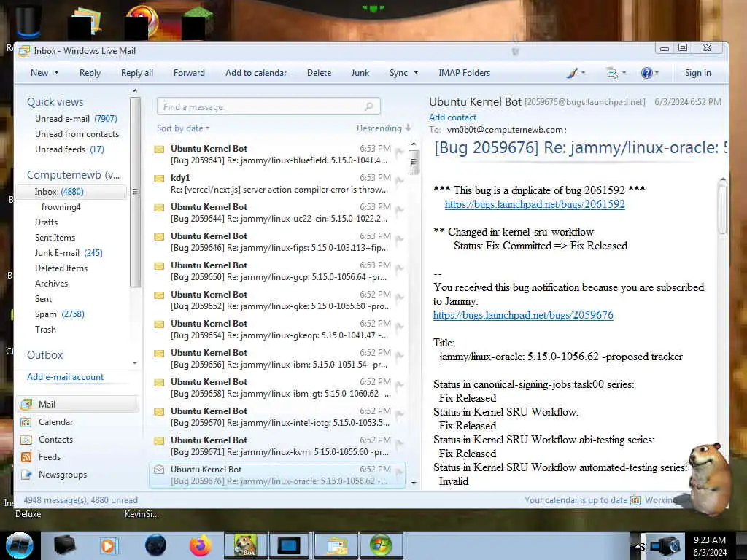Screen dimensions: 747x560
Task: Open the Spam folder
Action: [x=60, y=314]
